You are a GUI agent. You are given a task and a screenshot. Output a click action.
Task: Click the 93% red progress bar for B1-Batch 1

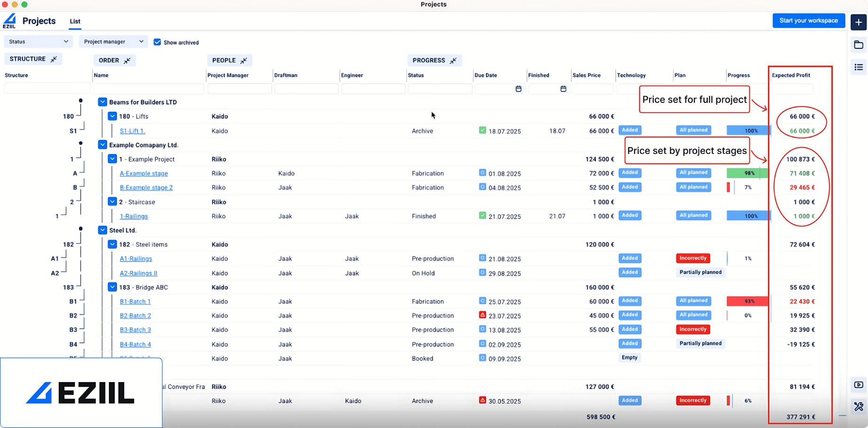click(x=748, y=301)
